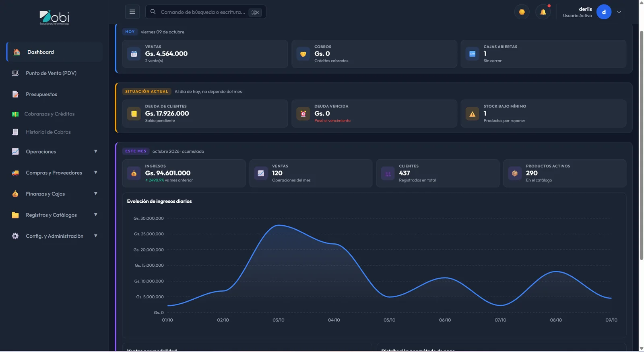644x352 pixels.
Task: Expand Compras y Proveedores submenu arrow
Action: pos(95,173)
